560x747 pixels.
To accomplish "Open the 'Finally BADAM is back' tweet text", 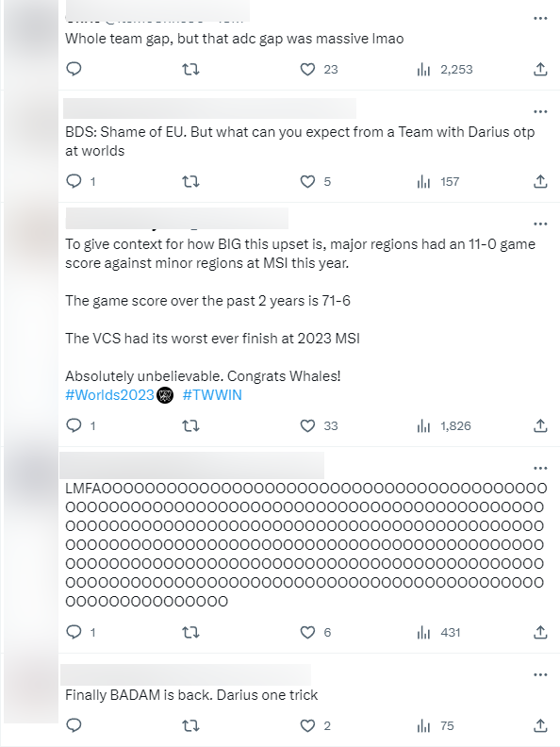I will click(191, 694).
